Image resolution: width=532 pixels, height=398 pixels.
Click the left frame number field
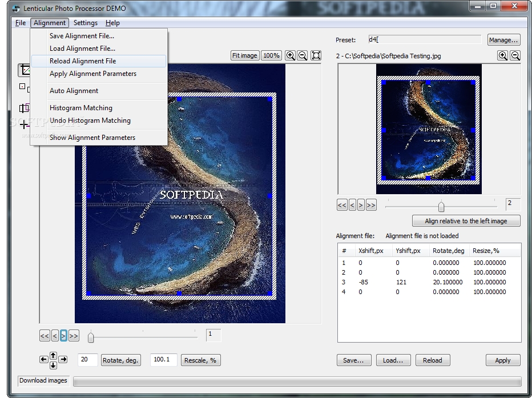[x=213, y=335]
